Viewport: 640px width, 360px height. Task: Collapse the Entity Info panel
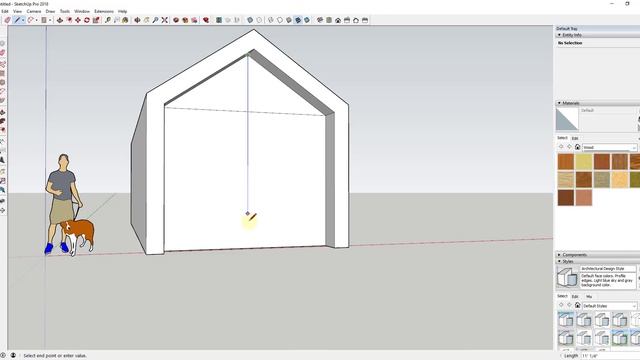pos(559,35)
